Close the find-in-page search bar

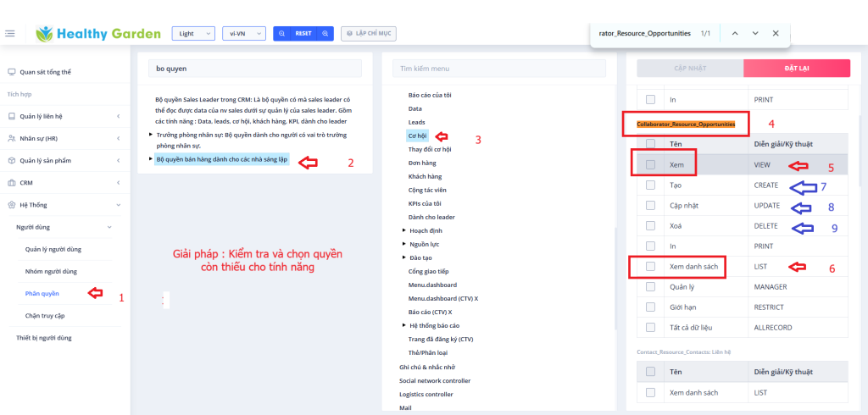pos(776,33)
